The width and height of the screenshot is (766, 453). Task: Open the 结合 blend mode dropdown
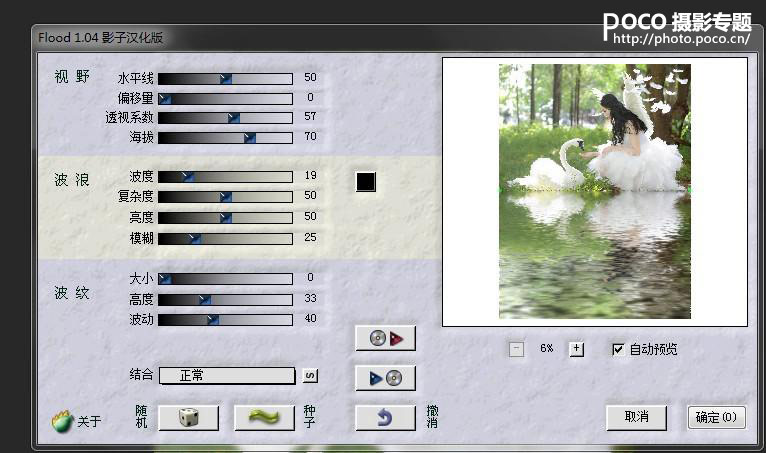click(227, 375)
